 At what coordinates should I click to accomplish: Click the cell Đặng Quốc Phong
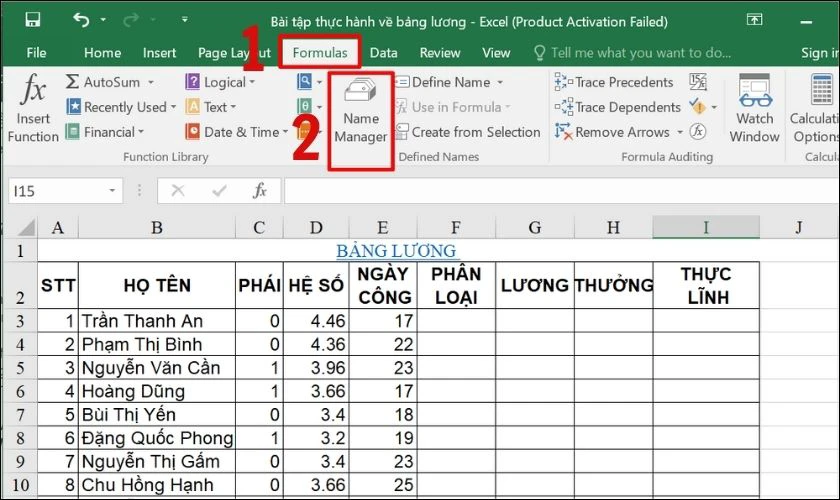[x=157, y=438]
